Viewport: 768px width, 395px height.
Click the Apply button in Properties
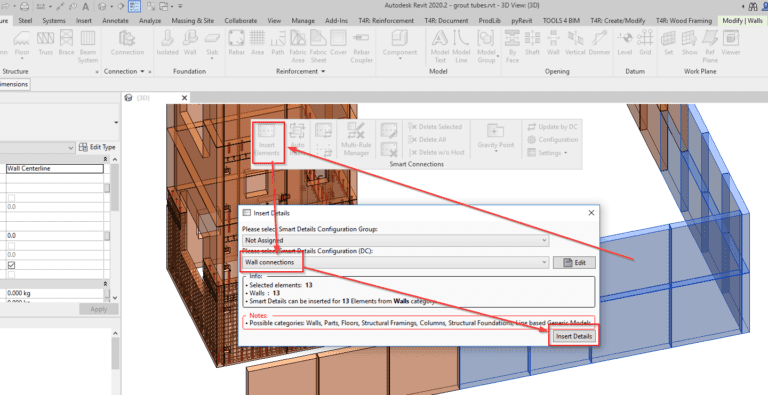[98, 309]
